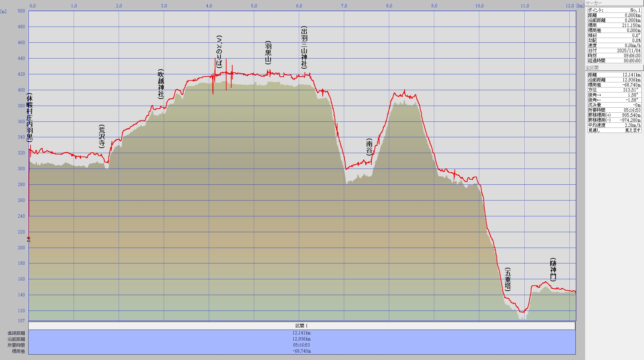Click the 日付 2025/11/04 row
The width and height of the screenshot is (644, 360).
pos(614,50)
